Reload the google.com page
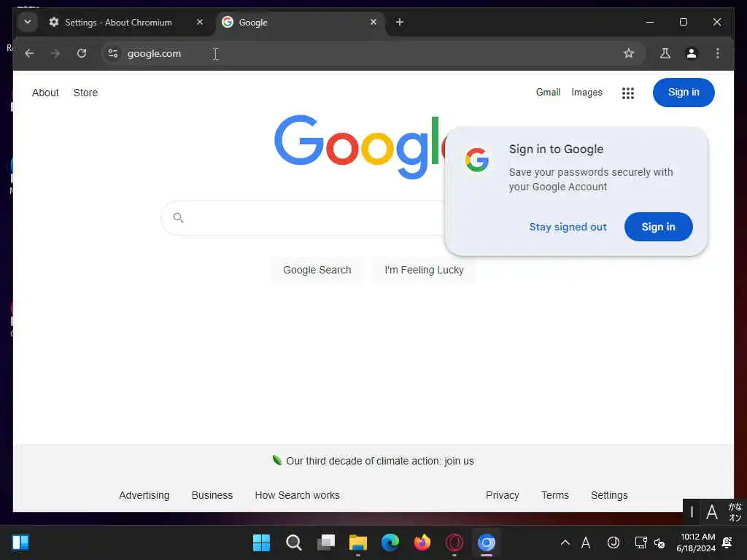747x560 pixels. [82, 53]
